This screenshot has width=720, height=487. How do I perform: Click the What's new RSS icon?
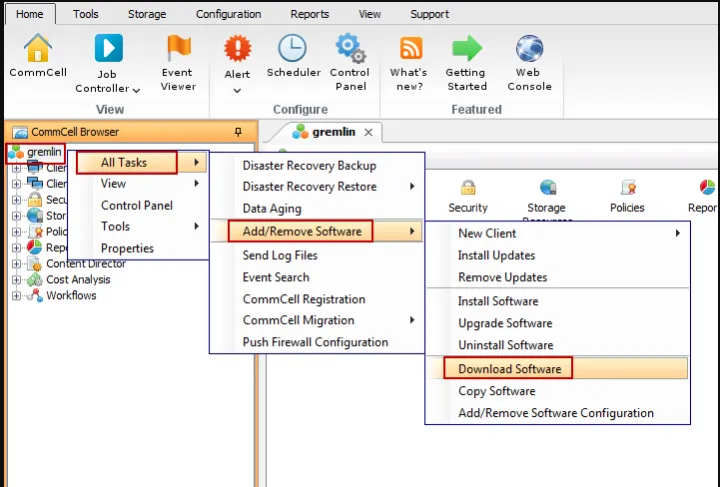tap(411, 48)
